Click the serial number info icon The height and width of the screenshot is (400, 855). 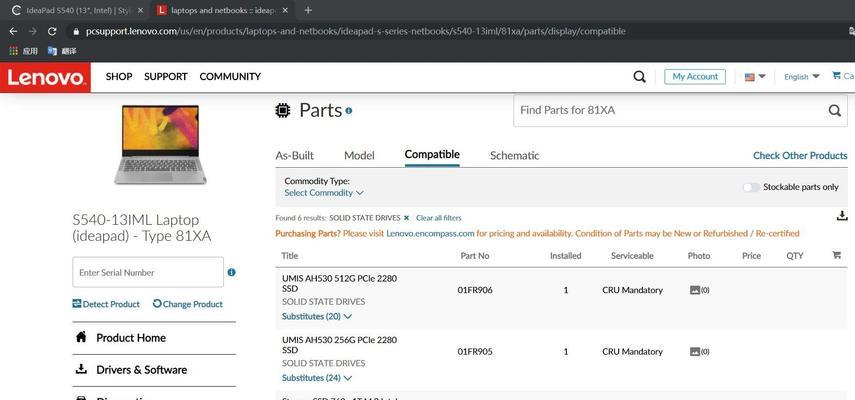point(232,272)
